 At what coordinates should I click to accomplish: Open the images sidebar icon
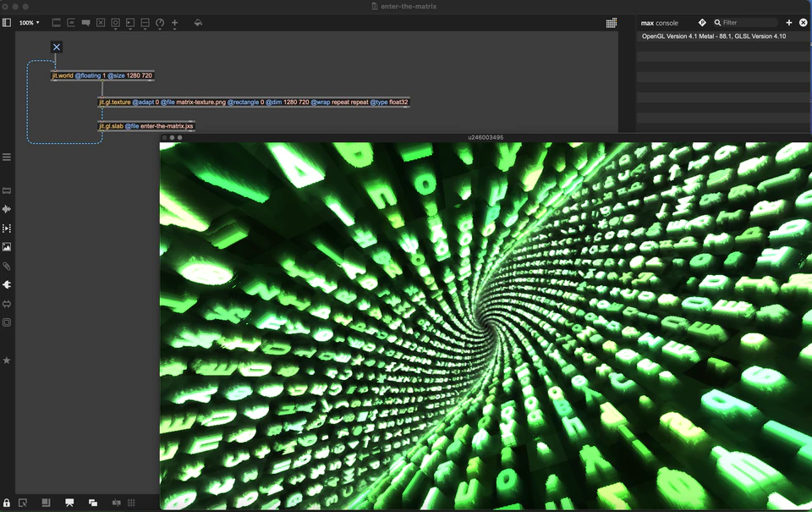(x=7, y=247)
